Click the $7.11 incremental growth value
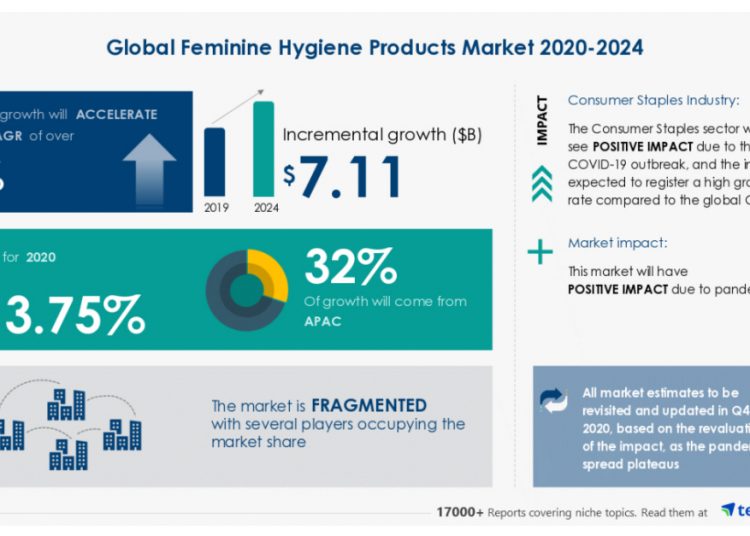750x536 pixels. click(343, 176)
